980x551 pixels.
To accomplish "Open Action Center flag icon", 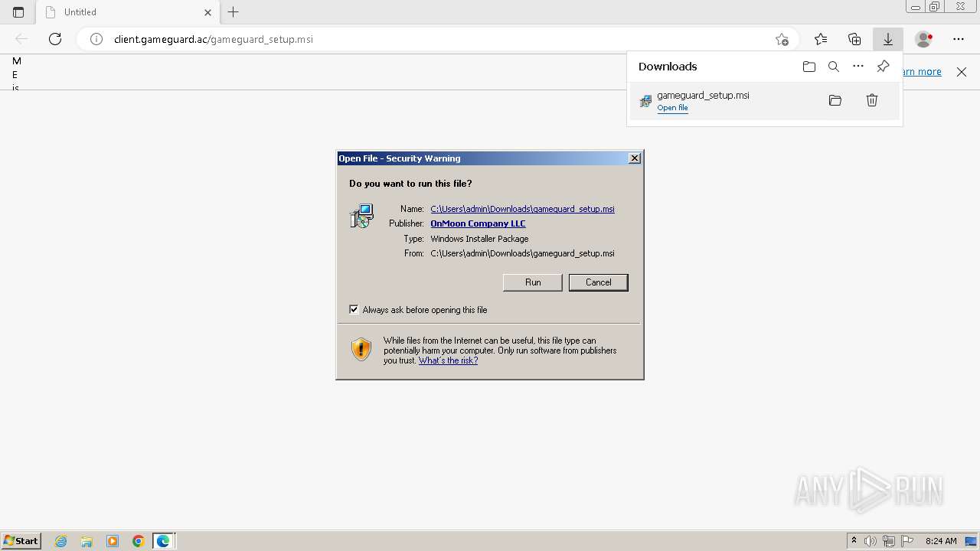I will [907, 541].
